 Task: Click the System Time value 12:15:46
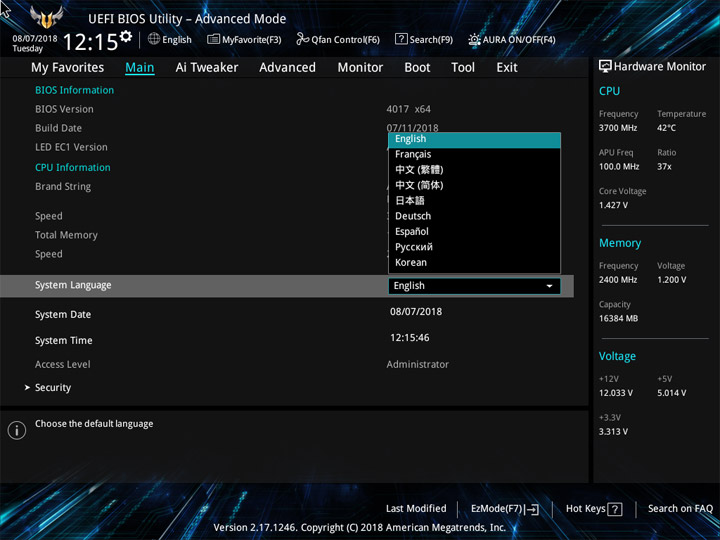(410, 338)
